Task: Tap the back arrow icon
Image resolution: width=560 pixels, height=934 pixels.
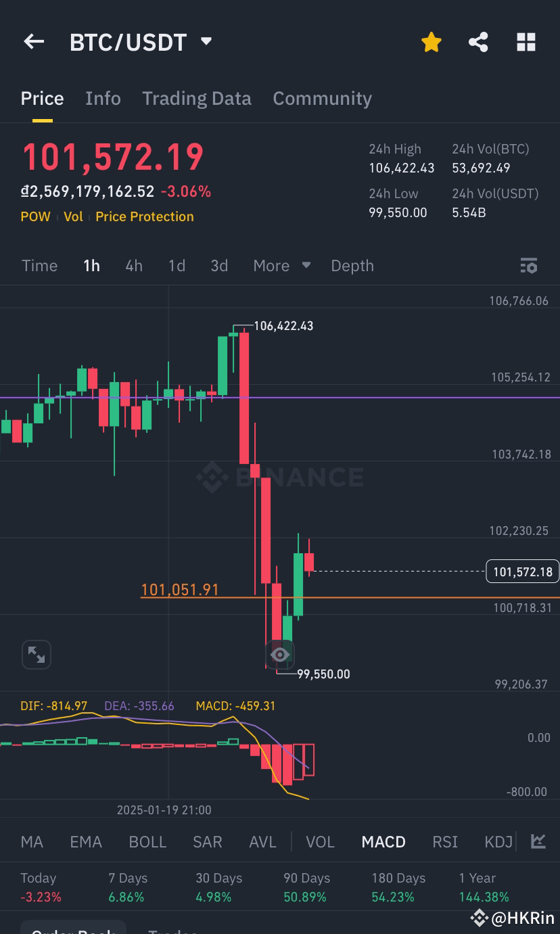Action: coord(34,42)
